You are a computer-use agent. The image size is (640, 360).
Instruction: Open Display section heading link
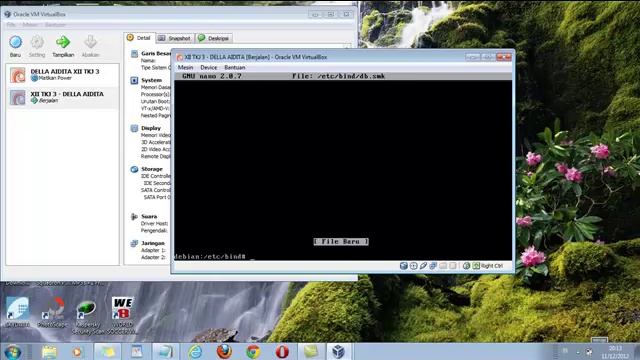click(x=151, y=128)
